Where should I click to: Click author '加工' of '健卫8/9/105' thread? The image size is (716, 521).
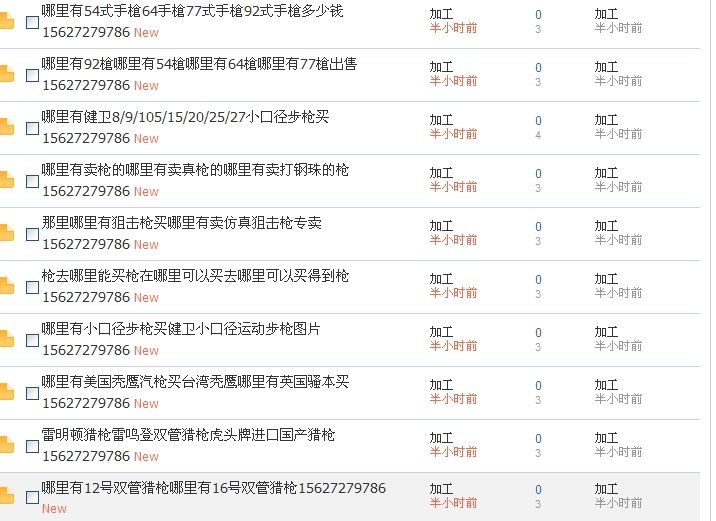point(441,120)
